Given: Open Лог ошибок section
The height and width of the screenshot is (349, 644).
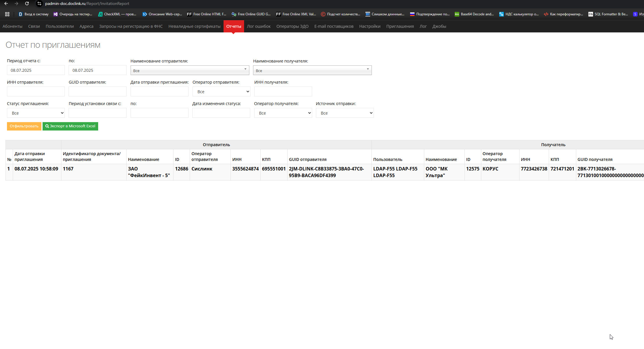Looking at the screenshot, I should click(x=259, y=26).
